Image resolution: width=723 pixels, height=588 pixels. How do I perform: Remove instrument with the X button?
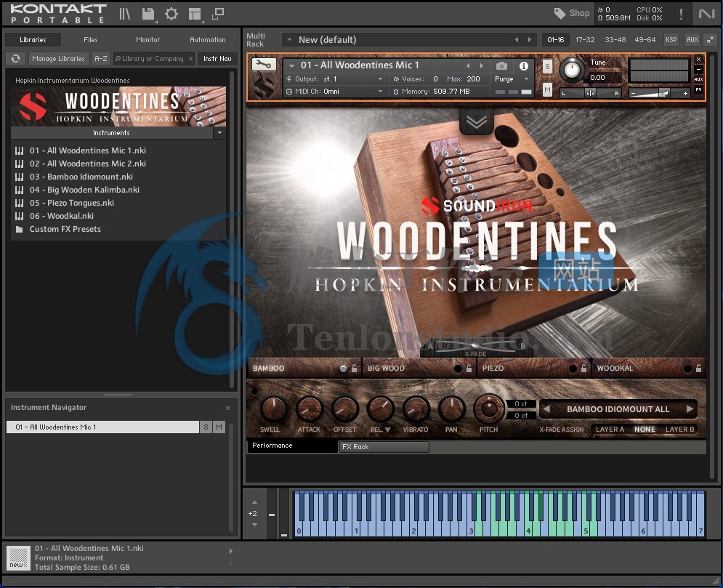[698, 60]
